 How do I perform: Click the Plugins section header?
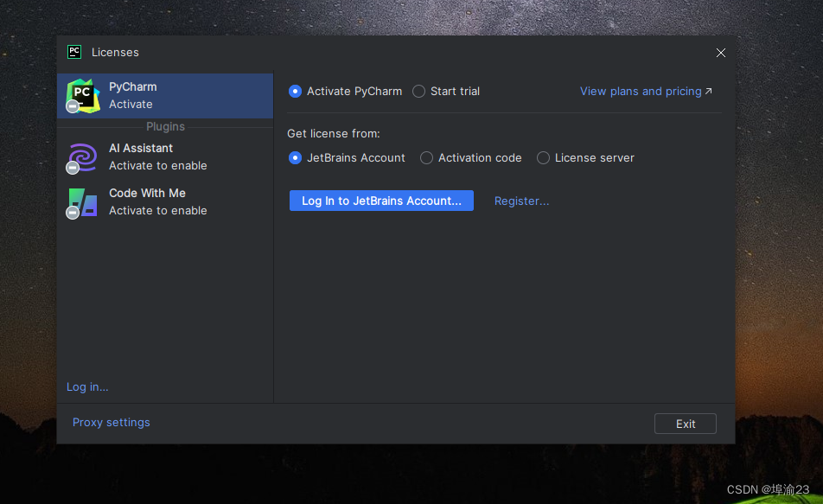pyautogui.click(x=165, y=126)
